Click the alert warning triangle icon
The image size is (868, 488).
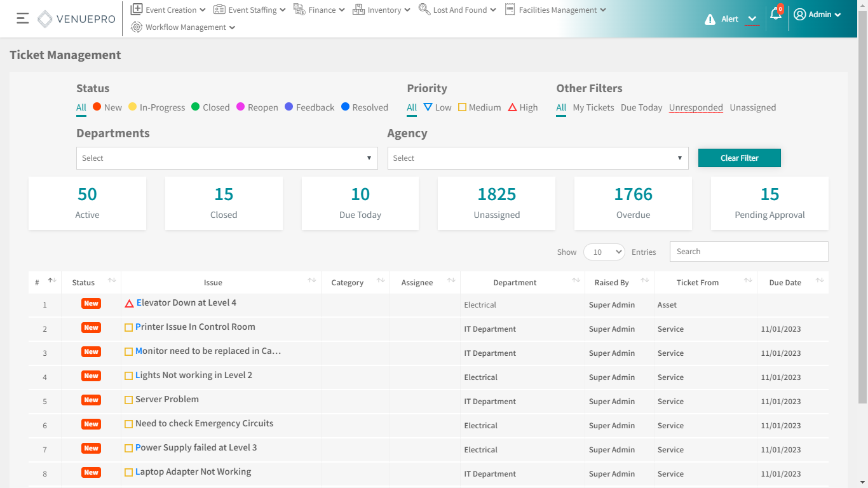point(710,19)
